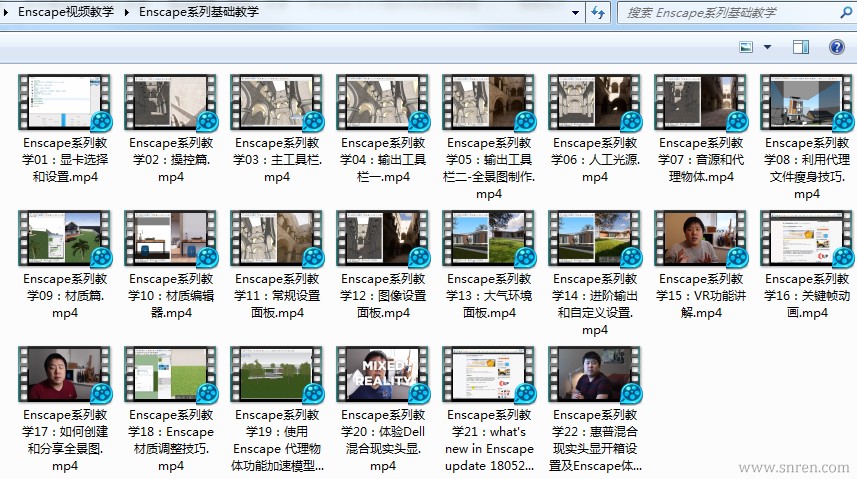
Task: Select video thumbnail 教学02 操控篇
Action: pyautogui.click(x=171, y=103)
